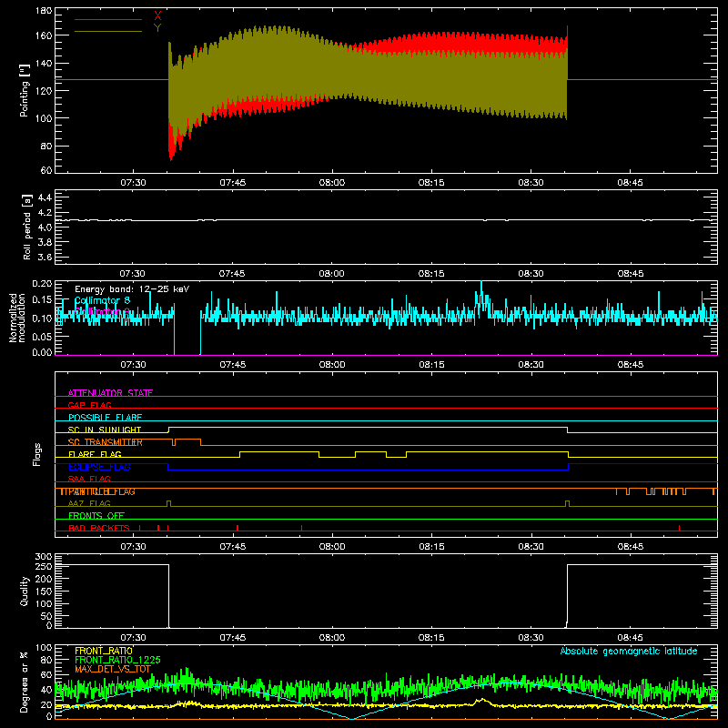This screenshot has height=728, width=728.
Task: Select the SC_TRANSMITTER flag label
Action: point(106,442)
